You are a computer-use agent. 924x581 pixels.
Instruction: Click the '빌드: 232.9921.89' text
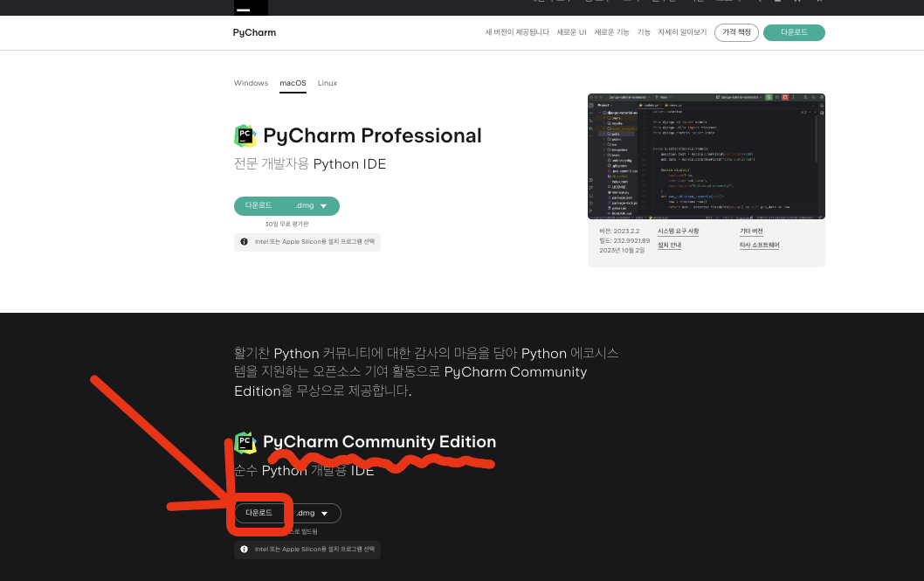(624, 240)
